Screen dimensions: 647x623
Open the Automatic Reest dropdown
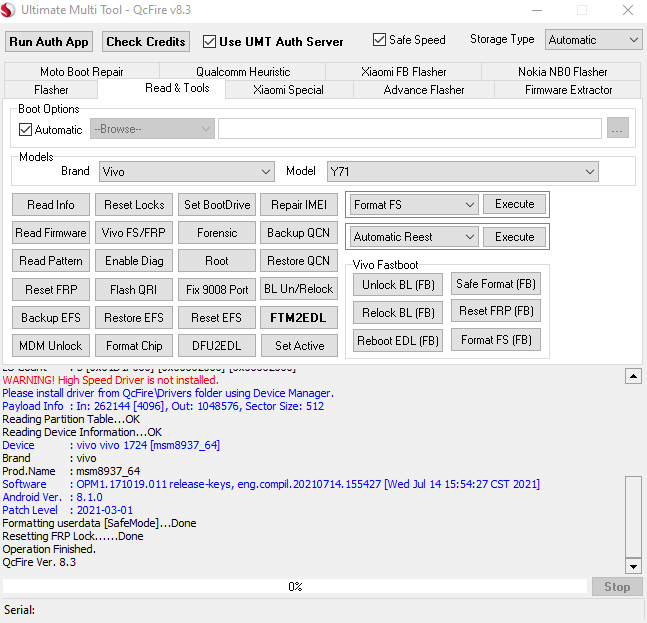click(x=414, y=237)
